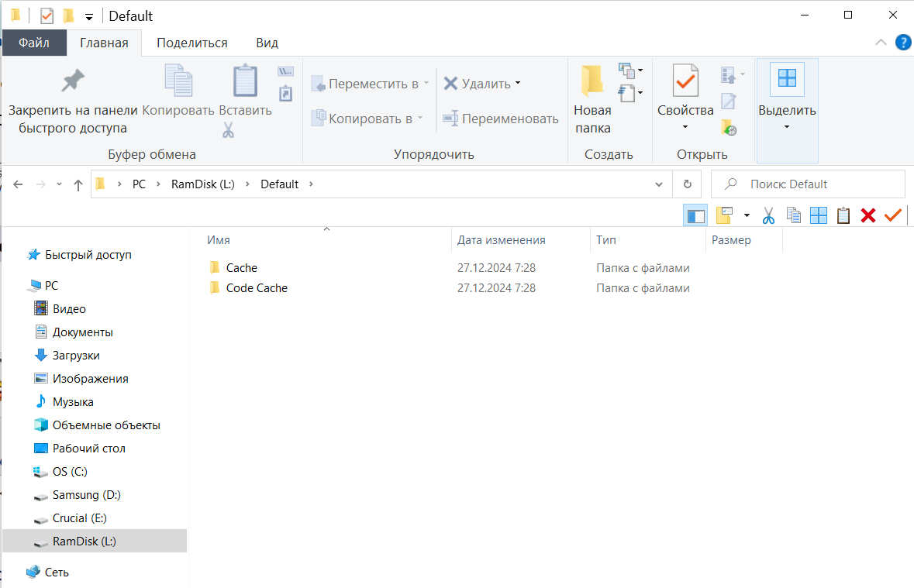Refresh the current folder view
Viewport: 914px width, 588px height.
coord(687,184)
